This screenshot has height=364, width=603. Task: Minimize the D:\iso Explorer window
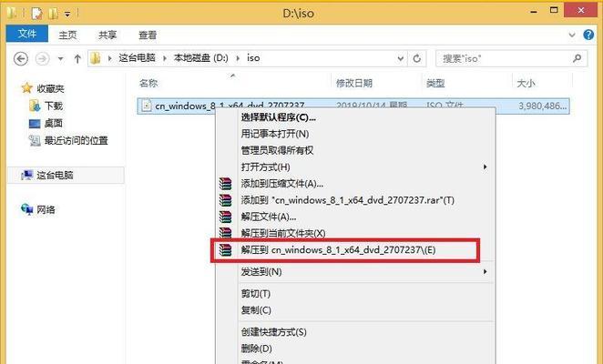pyautogui.click(x=534, y=11)
